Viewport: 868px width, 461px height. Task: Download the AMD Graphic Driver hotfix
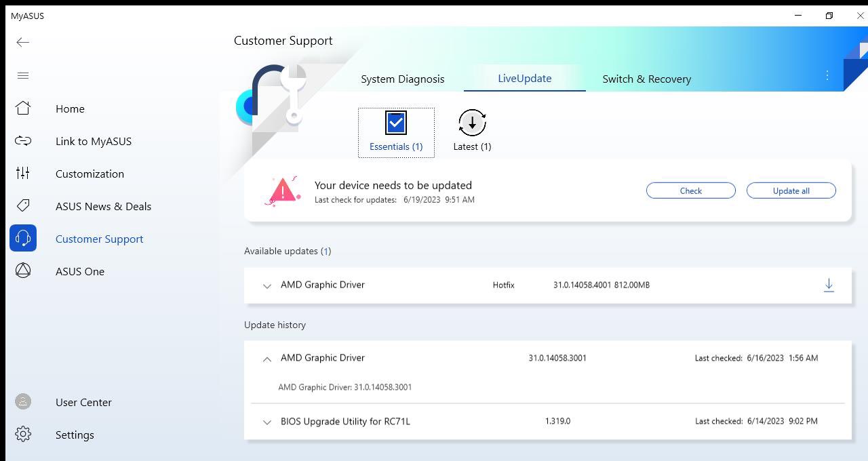tap(829, 285)
